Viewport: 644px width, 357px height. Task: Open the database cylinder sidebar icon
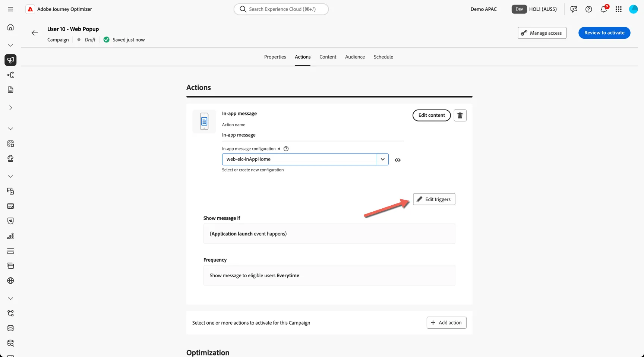10,328
